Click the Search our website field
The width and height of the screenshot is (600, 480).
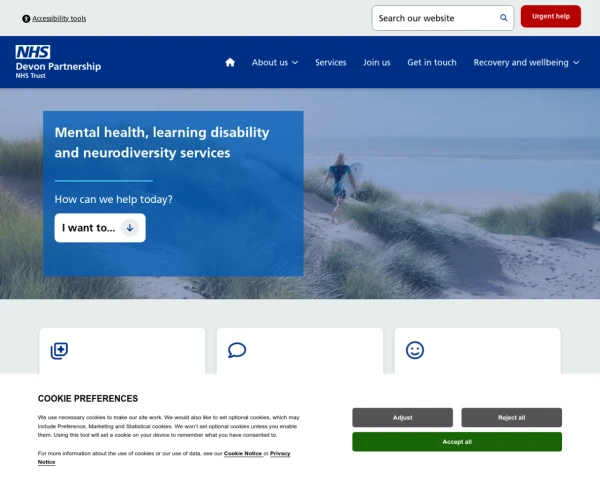tap(443, 18)
